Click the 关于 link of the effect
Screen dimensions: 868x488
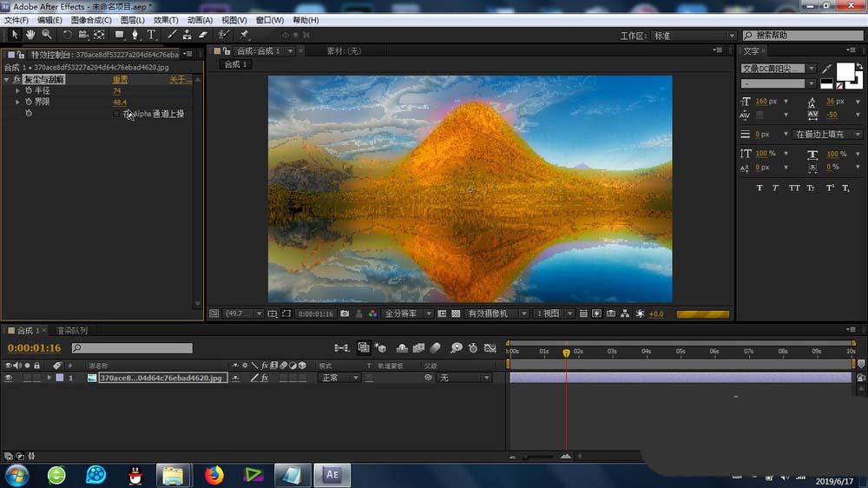[x=180, y=80]
